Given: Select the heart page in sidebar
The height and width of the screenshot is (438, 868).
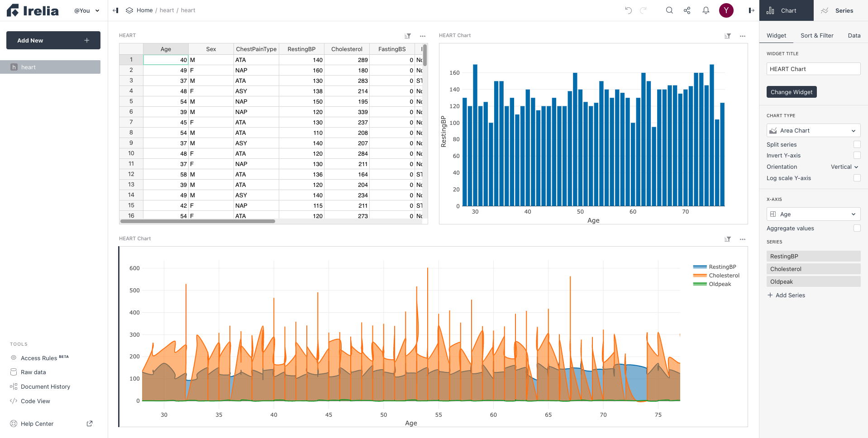Looking at the screenshot, I should pos(50,67).
